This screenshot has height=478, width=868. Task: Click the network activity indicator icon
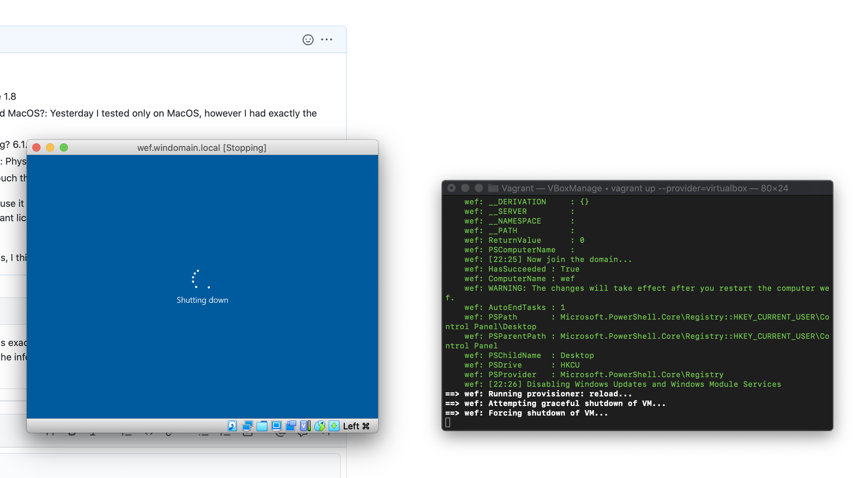(247, 426)
